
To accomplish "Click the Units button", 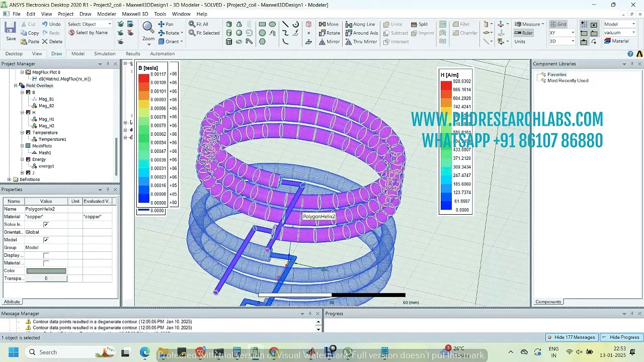I will 520,42.
